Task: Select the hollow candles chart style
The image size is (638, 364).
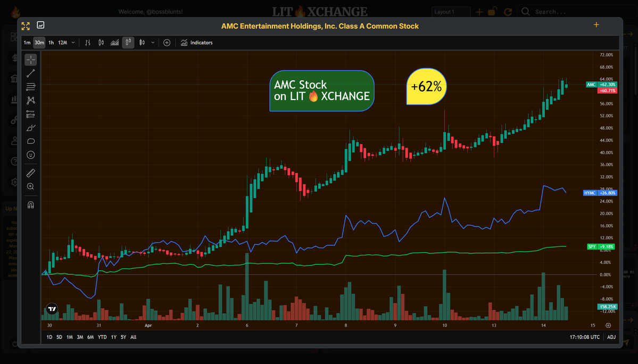Action: tap(128, 42)
